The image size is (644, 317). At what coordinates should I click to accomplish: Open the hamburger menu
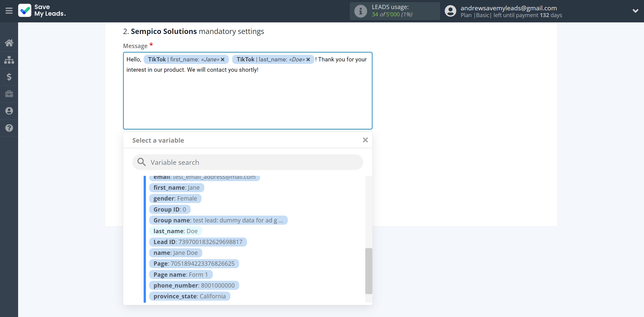coord(9,11)
